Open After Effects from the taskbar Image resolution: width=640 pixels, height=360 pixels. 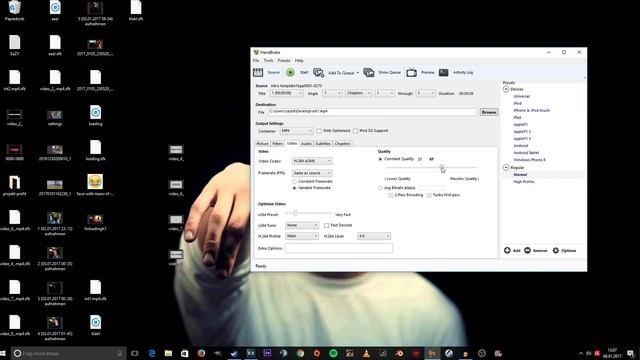(x=267, y=353)
